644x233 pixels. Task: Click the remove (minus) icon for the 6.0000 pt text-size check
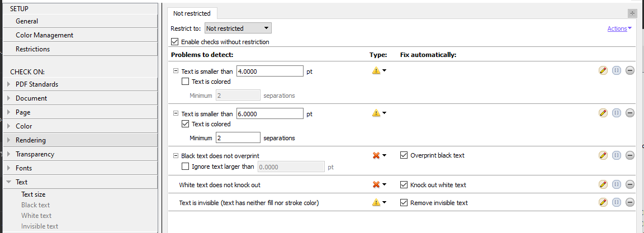point(630,113)
